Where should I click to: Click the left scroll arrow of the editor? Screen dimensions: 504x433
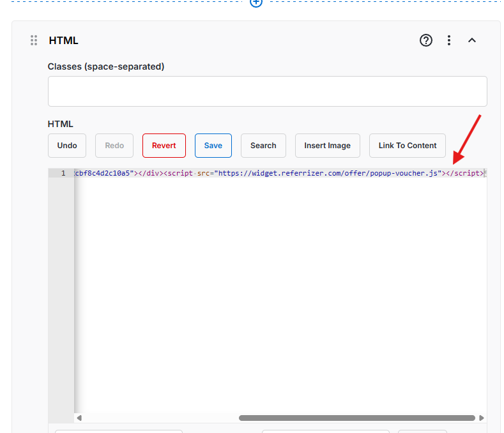79,418
